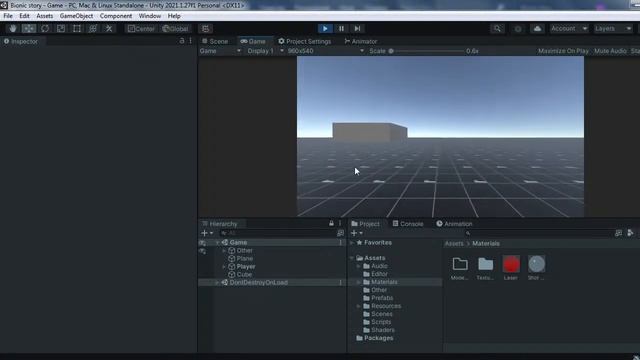
Task: Collapse the Game scene in Hierarchy
Action: click(x=218, y=242)
